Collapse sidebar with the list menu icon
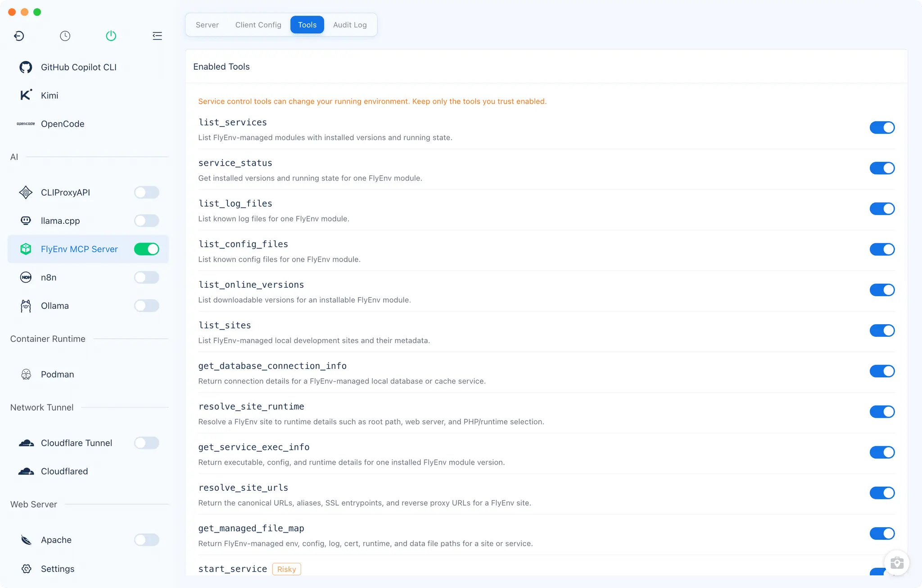Viewport: 922px width, 588px height. (157, 36)
